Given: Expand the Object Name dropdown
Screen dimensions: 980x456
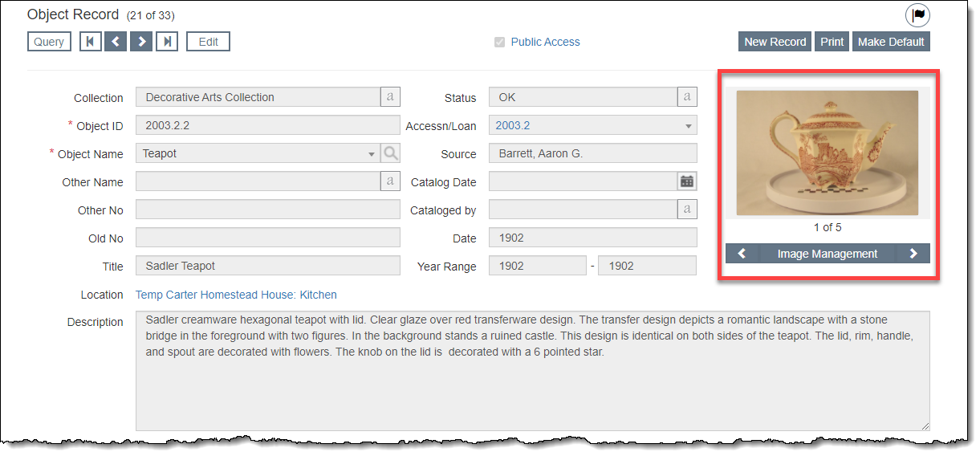Looking at the screenshot, I should [x=371, y=153].
